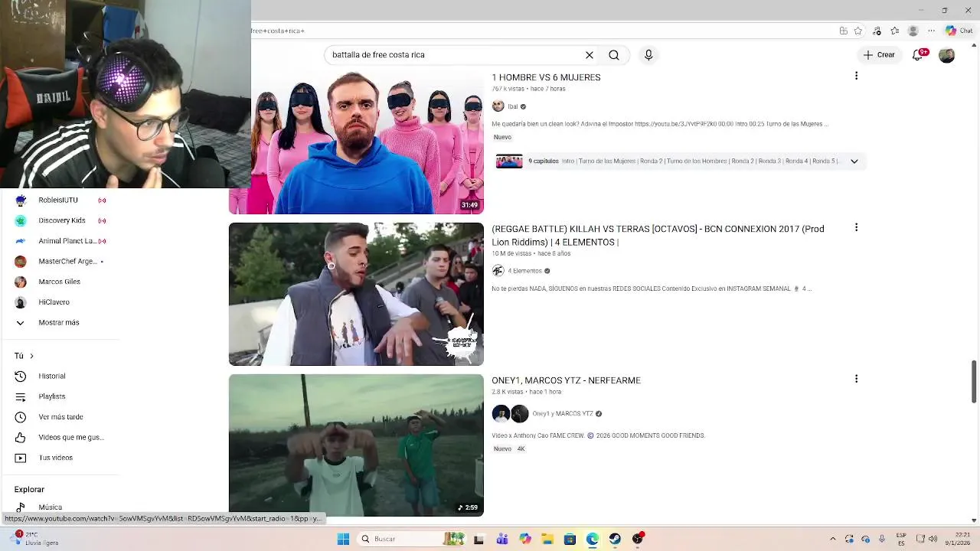The image size is (980, 551).
Task: Focus the YouTube search input field
Action: [456, 55]
